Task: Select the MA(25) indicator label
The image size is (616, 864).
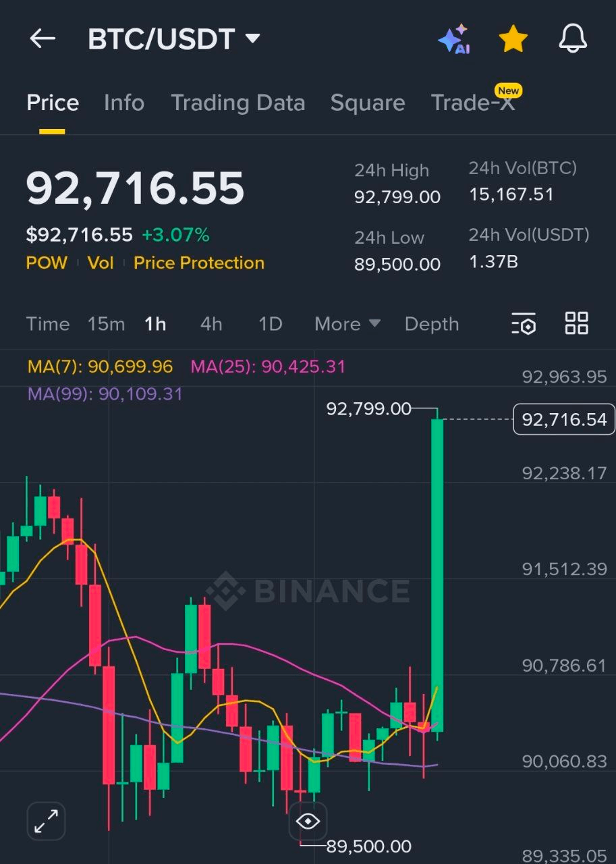Action: point(267,367)
